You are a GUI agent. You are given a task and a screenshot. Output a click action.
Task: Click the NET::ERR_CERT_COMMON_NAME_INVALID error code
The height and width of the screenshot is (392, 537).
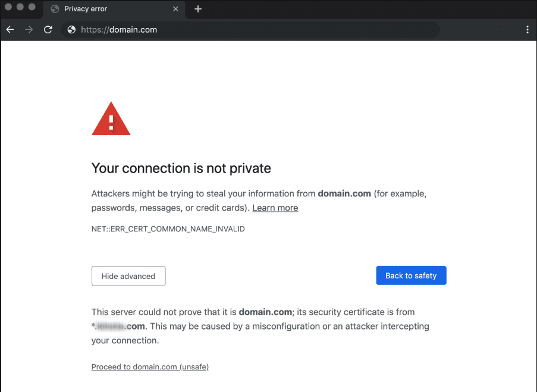point(168,229)
